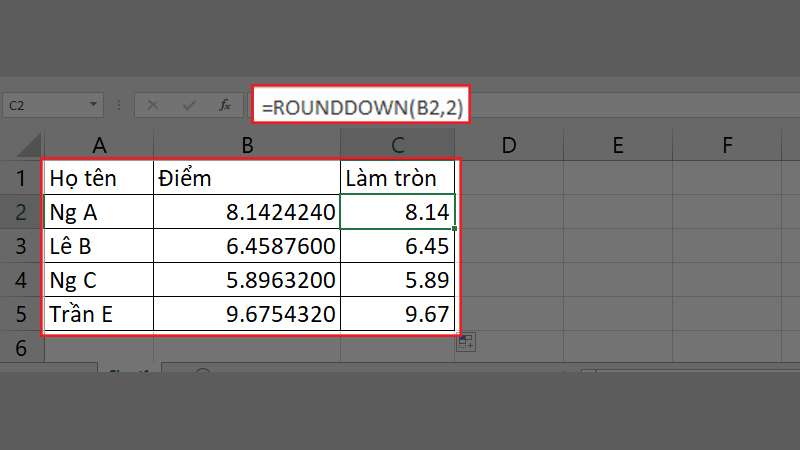
Task: Select column E header
Action: [x=618, y=145]
